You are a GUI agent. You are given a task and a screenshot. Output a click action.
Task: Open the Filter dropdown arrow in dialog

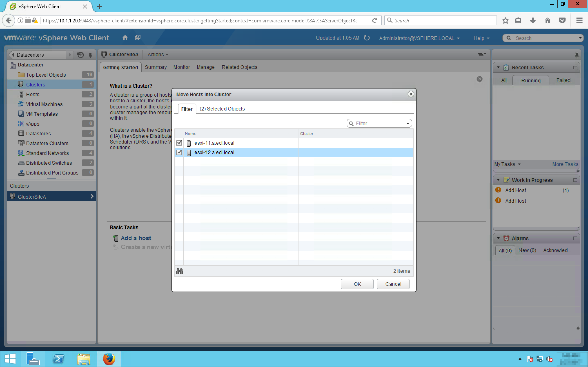[408, 124]
